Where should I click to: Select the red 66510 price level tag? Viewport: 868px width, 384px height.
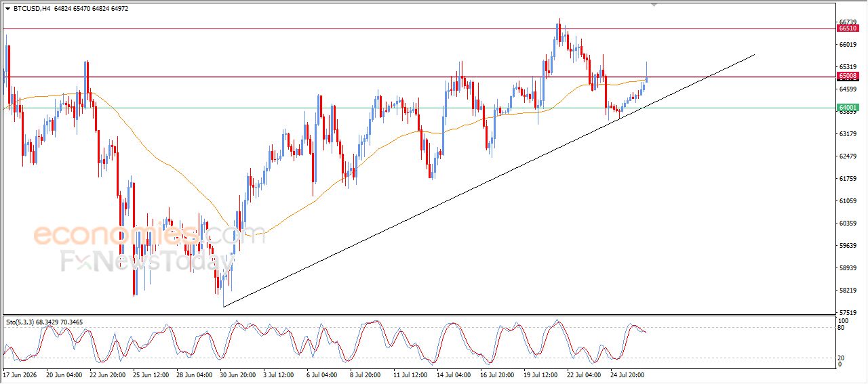point(848,28)
